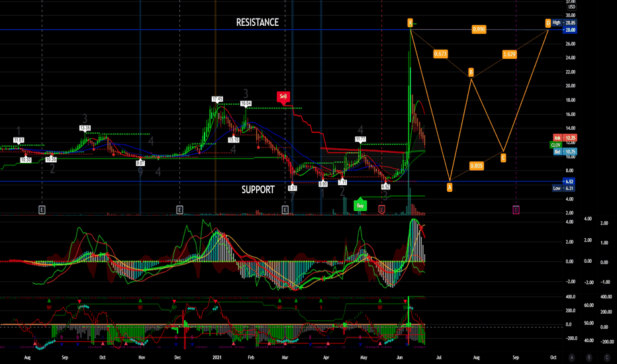Select the 1.679 ratio label

(x=509, y=54)
